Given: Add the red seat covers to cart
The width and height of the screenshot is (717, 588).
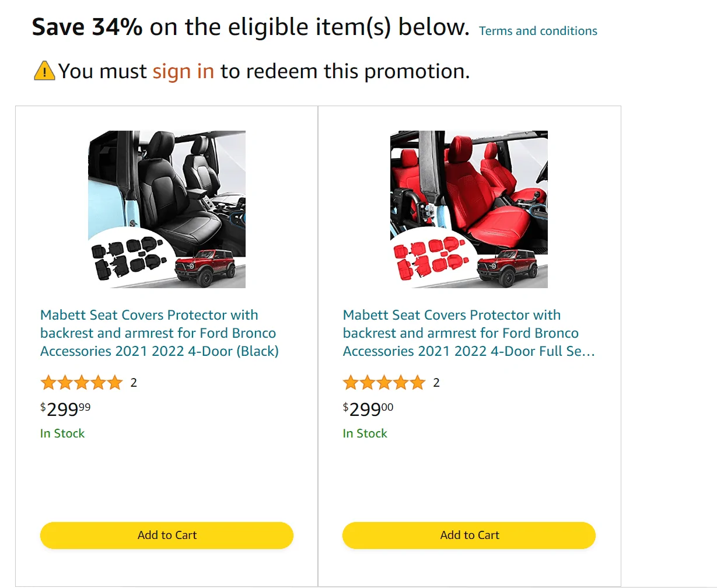Looking at the screenshot, I should [x=469, y=535].
